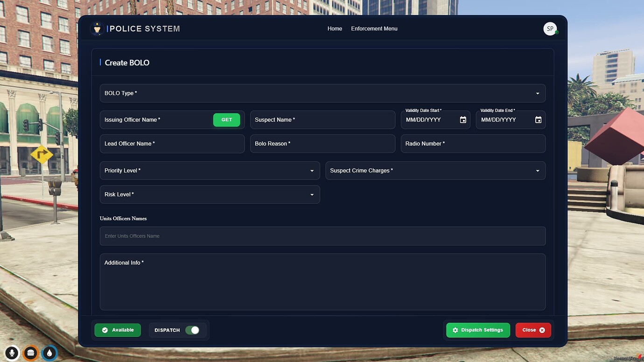Open the Validity Date End calendar icon
The image size is (644, 362).
(x=538, y=120)
